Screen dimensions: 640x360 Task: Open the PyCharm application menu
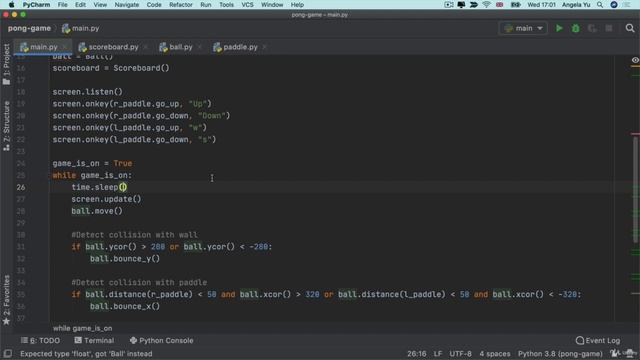tap(36, 5)
